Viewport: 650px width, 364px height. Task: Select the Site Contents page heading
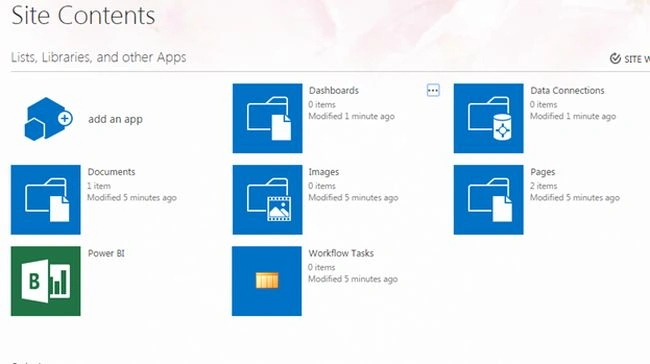click(83, 16)
